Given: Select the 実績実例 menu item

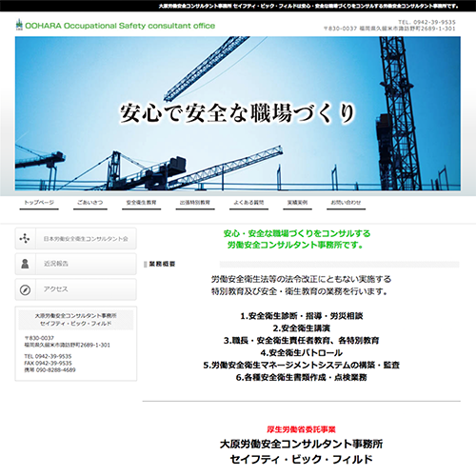Looking at the screenshot, I should (x=297, y=203).
